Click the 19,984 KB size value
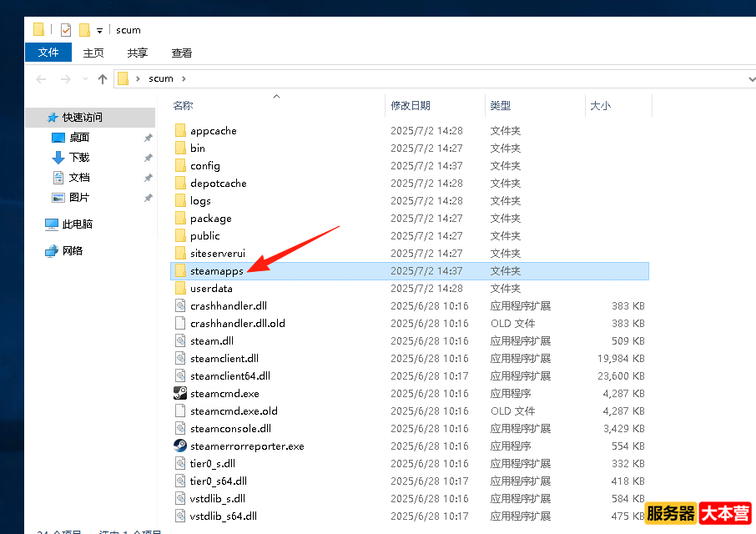 click(x=621, y=359)
